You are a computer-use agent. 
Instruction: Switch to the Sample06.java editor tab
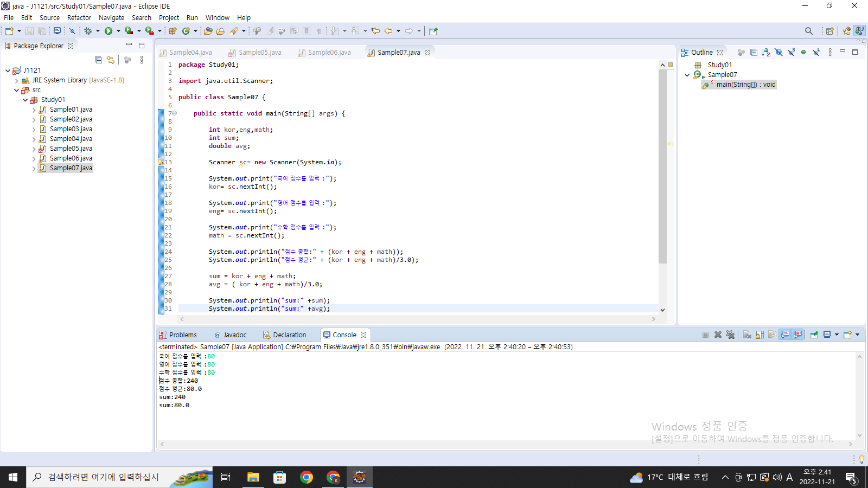pos(325,53)
